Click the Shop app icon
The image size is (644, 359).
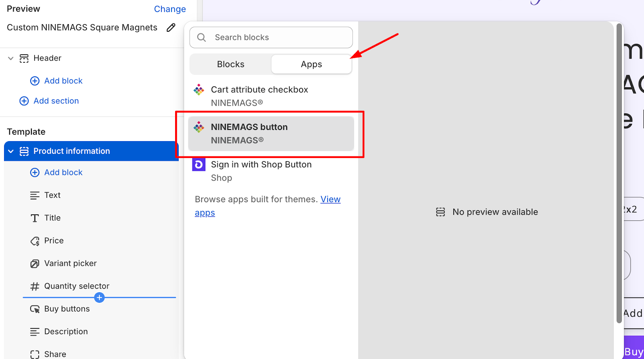tap(199, 164)
